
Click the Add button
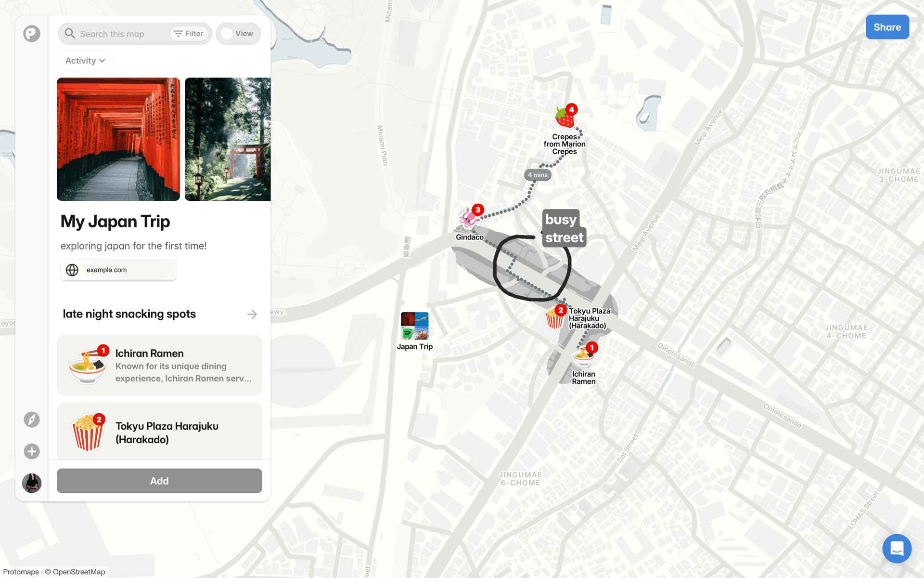[159, 481]
